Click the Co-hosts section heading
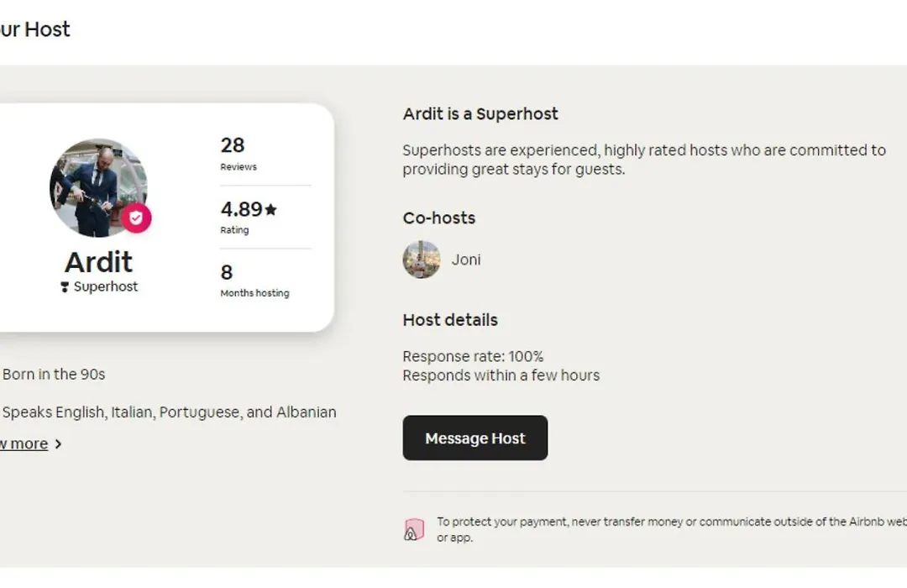This screenshot has width=907, height=588. [x=439, y=218]
